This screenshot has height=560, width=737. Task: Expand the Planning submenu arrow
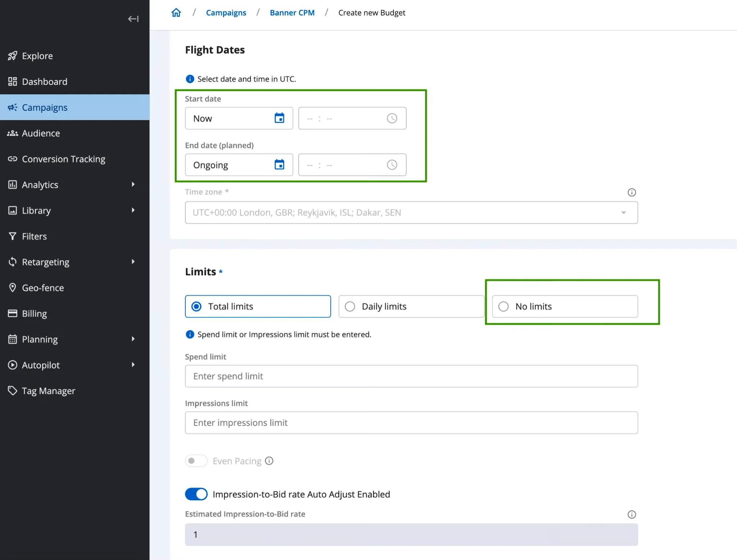point(133,339)
